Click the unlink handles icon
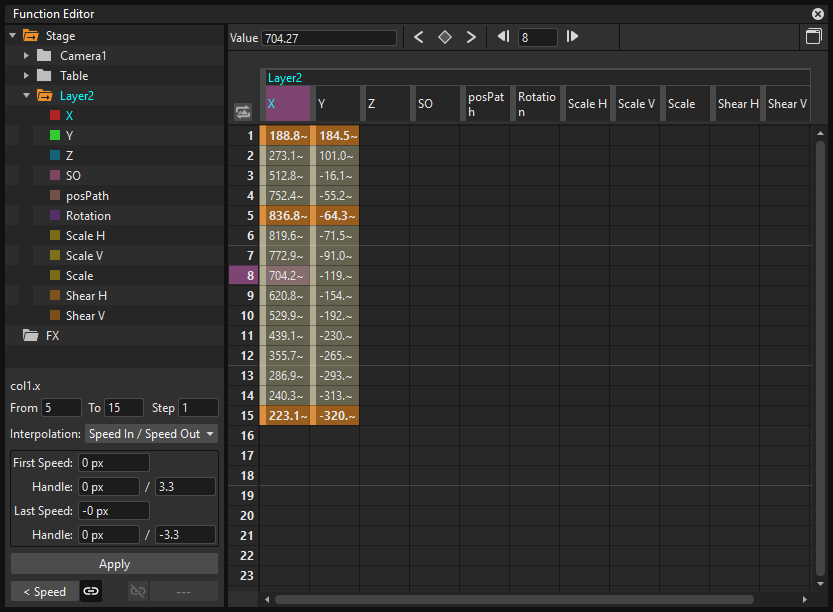Image resolution: width=833 pixels, height=612 pixels. coord(138,591)
